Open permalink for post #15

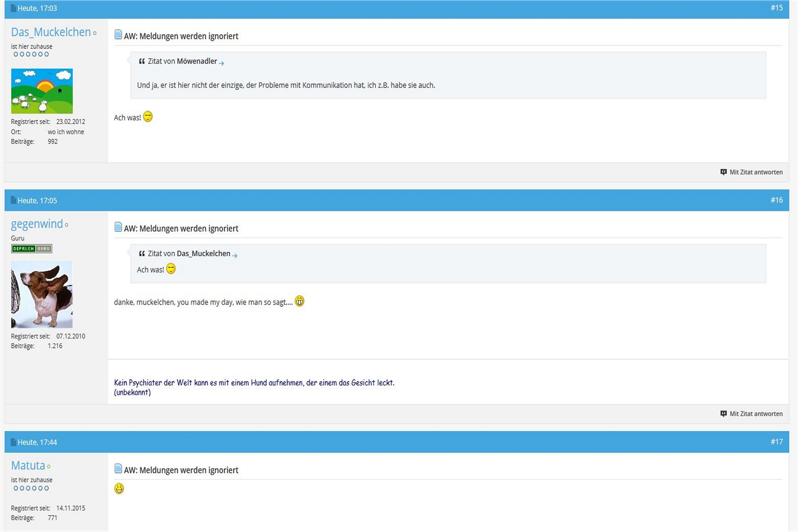click(776, 8)
